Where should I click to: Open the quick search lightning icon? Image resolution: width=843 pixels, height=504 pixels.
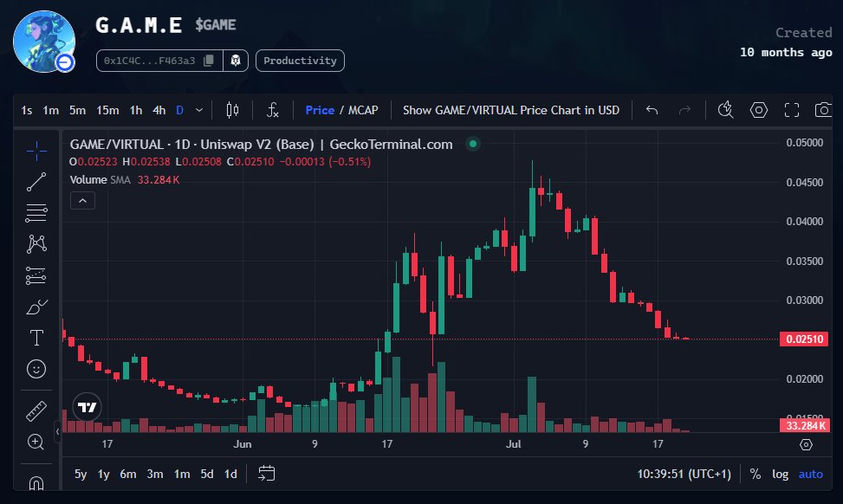pyautogui.click(x=726, y=110)
